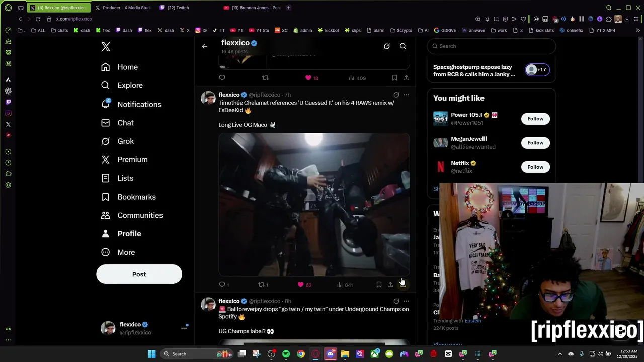644x362 pixels.
Task: Open the kickbot bookmark
Action: tap(328, 30)
